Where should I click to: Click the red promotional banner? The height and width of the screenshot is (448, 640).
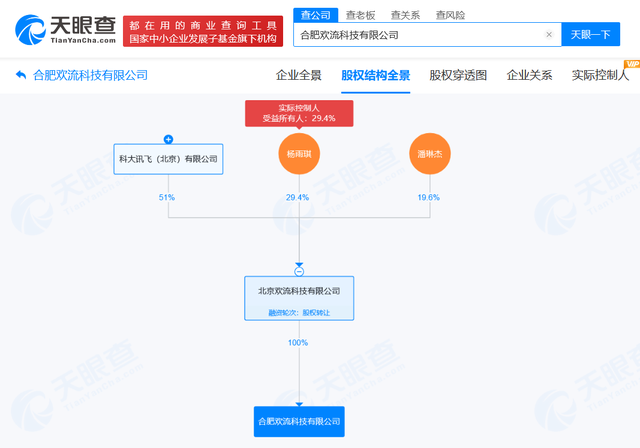(203, 31)
